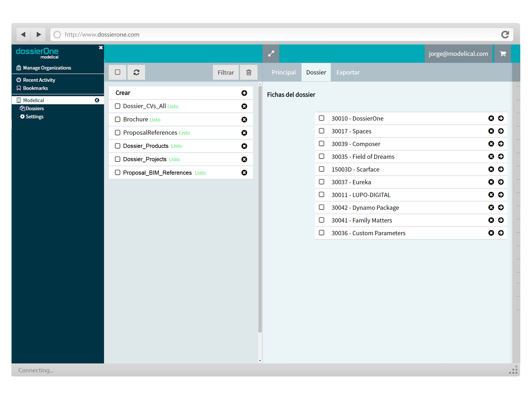Check the Proposal_BIM_References checkbox
532x398 pixels.
(118, 172)
